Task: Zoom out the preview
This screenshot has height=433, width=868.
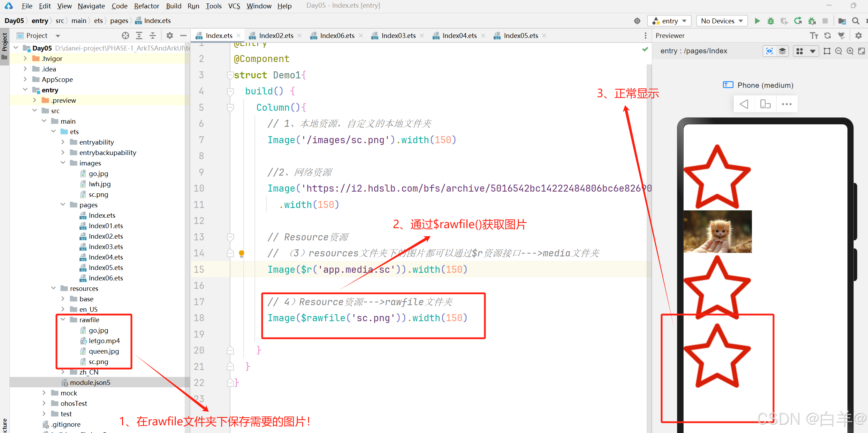Action: pos(838,51)
